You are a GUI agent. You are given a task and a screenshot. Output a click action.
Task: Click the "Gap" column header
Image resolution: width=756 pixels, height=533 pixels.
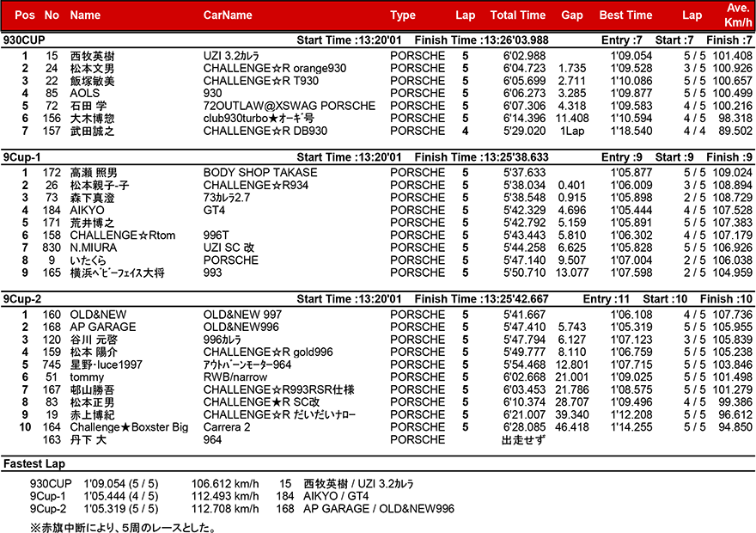tap(572, 15)
